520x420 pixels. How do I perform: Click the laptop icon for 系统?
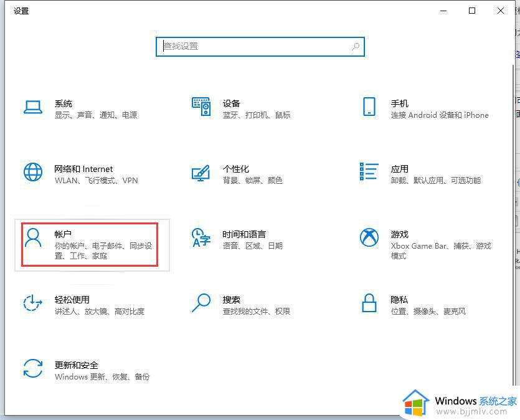33,107
